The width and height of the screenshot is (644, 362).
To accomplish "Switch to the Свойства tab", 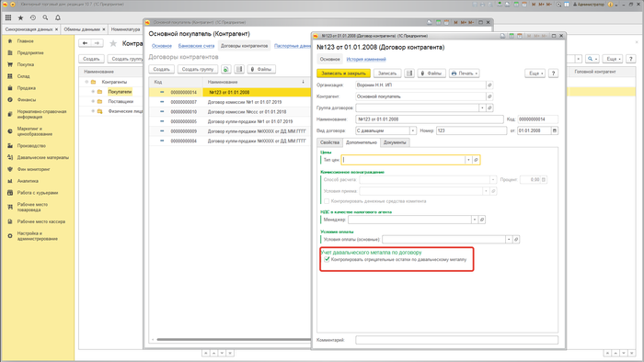I will [x=329, y=142].
